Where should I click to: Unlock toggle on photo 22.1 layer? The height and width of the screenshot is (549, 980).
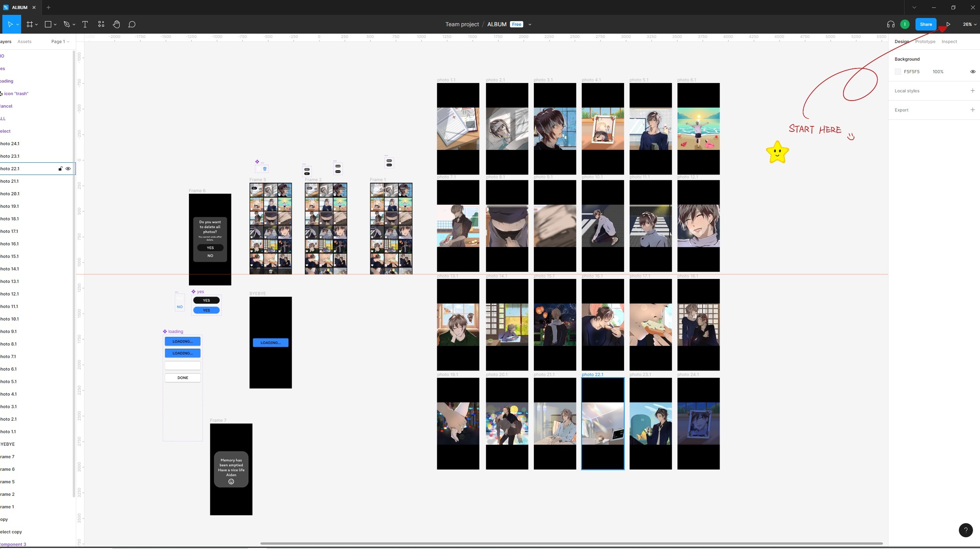[x=60, y=169]
